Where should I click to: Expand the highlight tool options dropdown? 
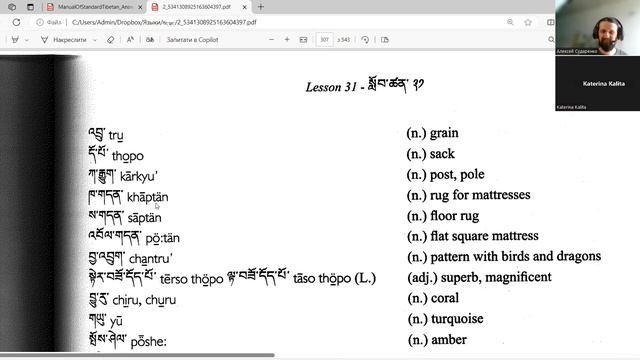click(x=27, y=40)
